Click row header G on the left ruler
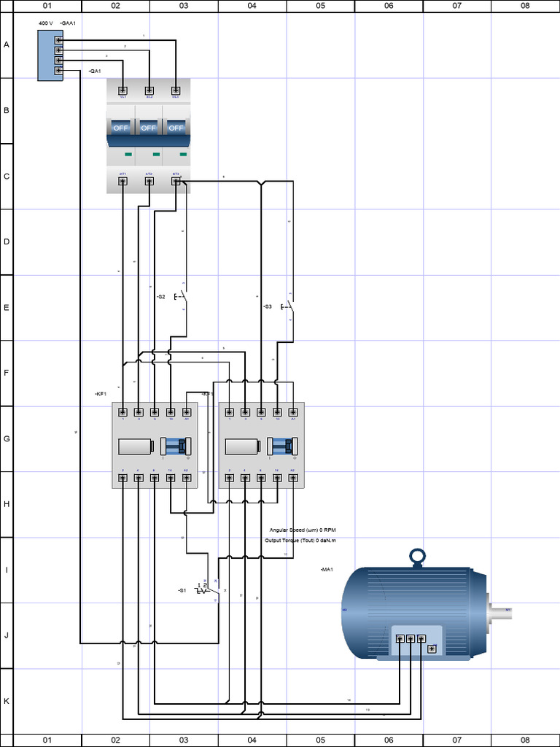This screenshot has width=560, height=747. (x=7, y=438)
